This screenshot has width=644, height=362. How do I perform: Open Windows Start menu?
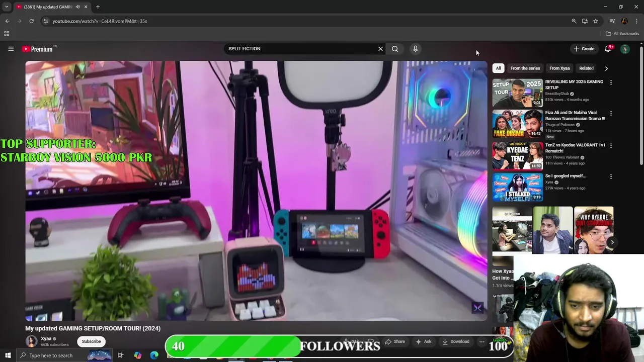click(x=8, y=355)
